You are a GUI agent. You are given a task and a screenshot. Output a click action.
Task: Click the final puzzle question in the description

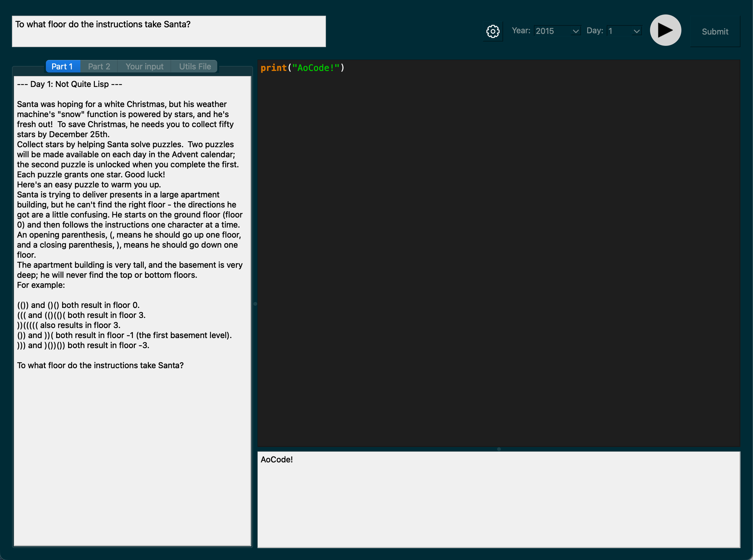(x=100, y=365)
